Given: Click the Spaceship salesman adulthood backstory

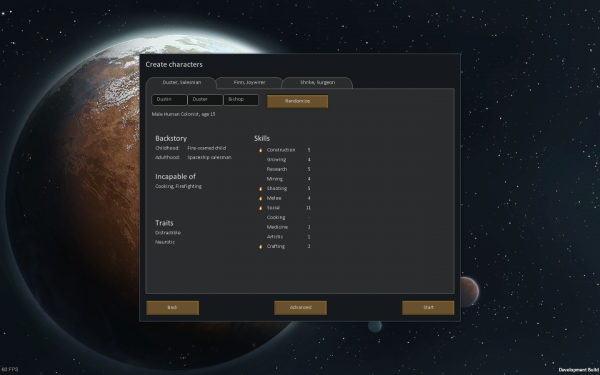Looking at the screenshot, I should [x=209, y=157].
